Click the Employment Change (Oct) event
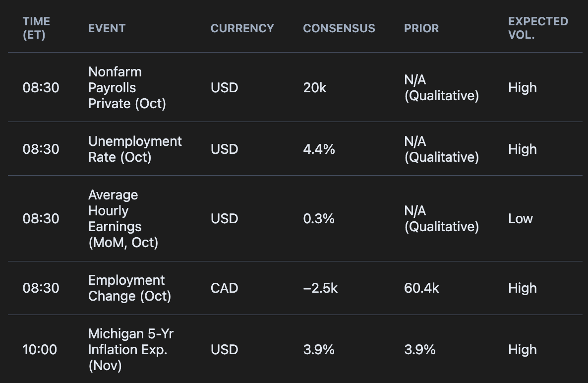 tap(129, 288)
